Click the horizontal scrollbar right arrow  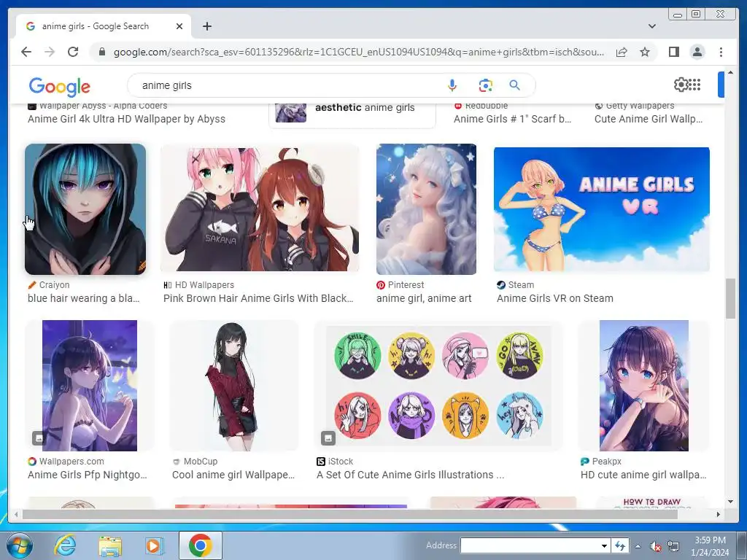pos(719,514)
